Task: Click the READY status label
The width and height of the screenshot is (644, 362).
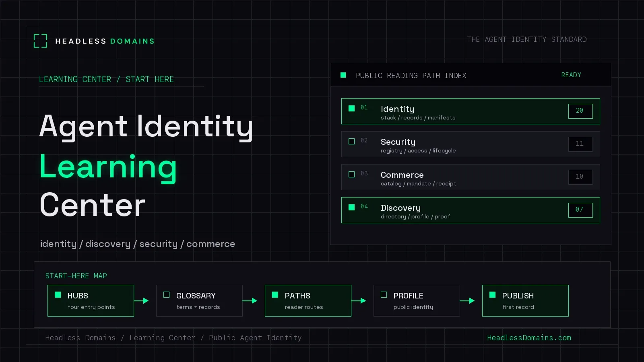Action: coord(571,75)
